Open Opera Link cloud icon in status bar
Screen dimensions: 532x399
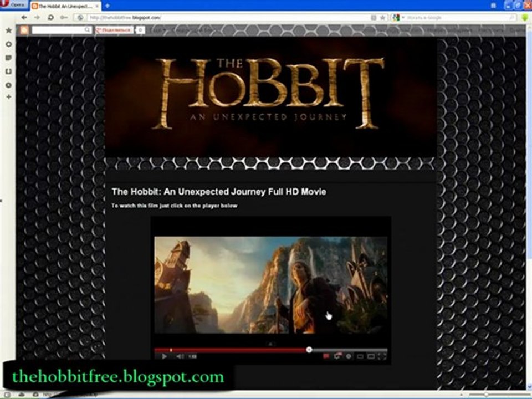[x=22, y=395]
